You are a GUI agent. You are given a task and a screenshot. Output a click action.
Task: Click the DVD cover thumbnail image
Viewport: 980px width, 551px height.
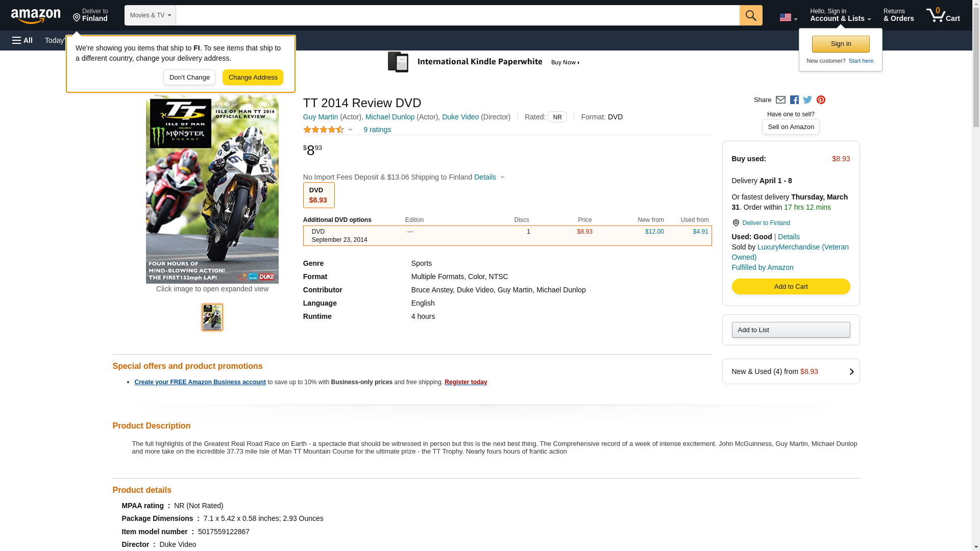click(x=212, y=317)
